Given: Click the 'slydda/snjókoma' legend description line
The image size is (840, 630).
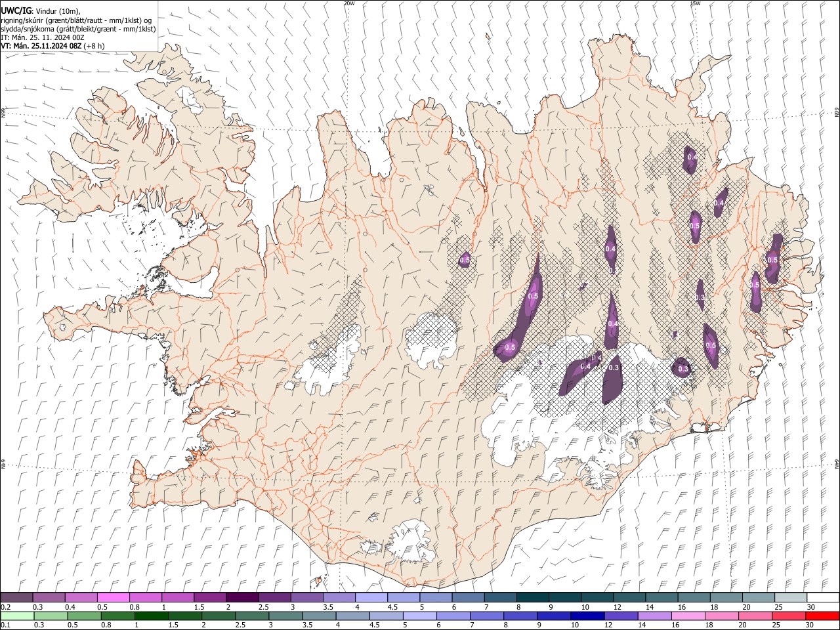Looking at the screenshot, I should point(78,29).
